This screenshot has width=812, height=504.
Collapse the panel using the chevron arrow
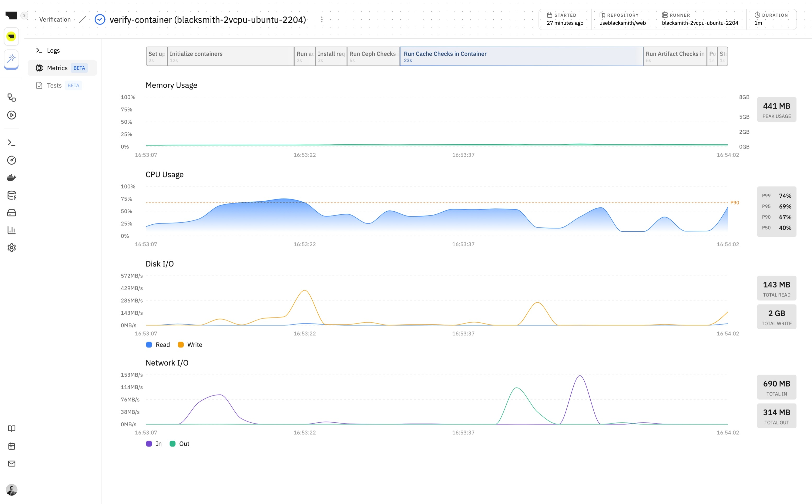click(24, 15)
